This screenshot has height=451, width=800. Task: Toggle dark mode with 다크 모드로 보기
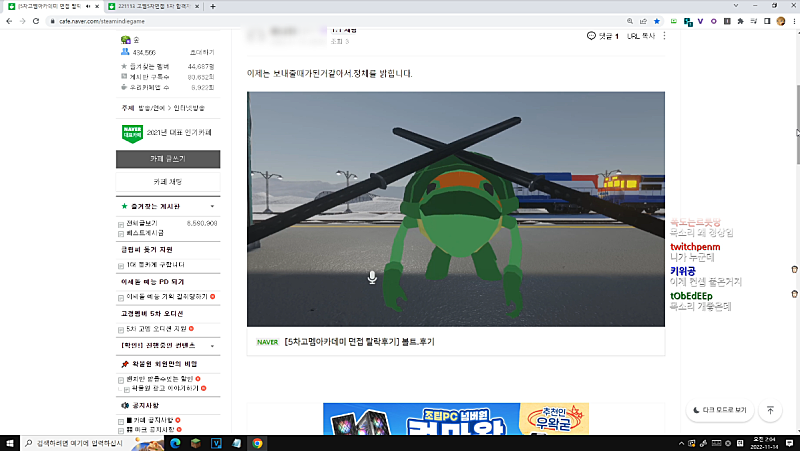pyautogui.click(x=720, y=410)
